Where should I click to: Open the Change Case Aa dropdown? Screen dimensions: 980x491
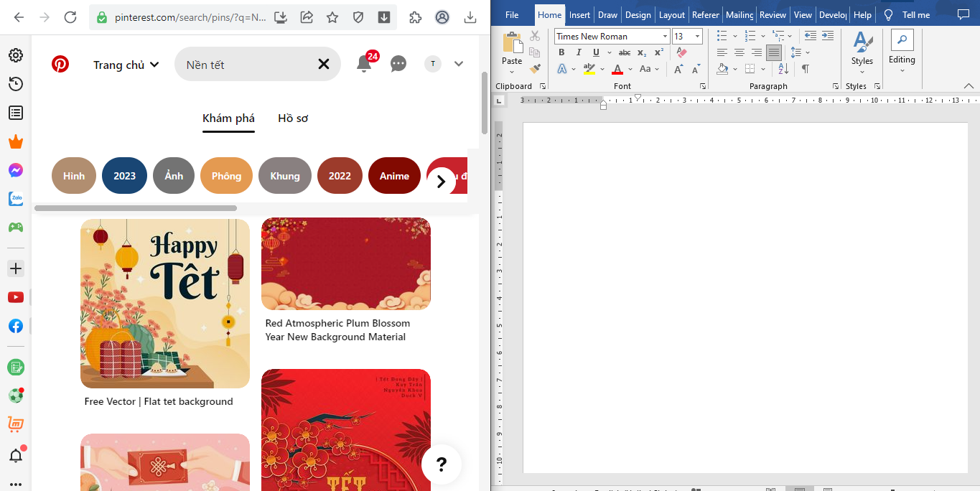pyautogui.click(x=648, y=69)
